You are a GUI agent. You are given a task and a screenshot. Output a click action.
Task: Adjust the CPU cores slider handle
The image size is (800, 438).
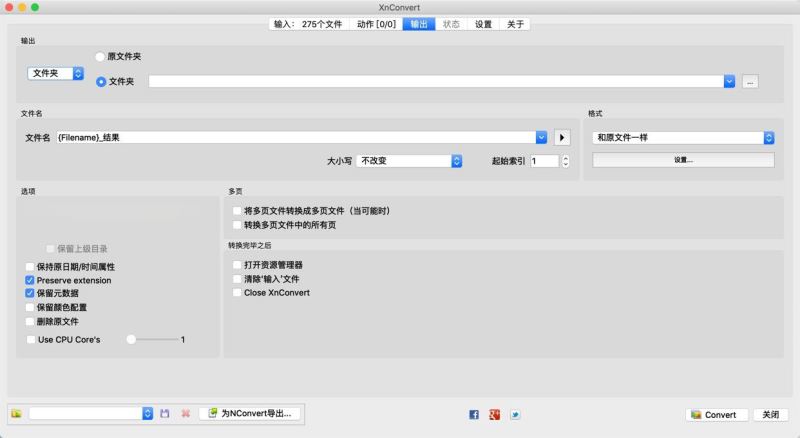click(x=131, y=339)
